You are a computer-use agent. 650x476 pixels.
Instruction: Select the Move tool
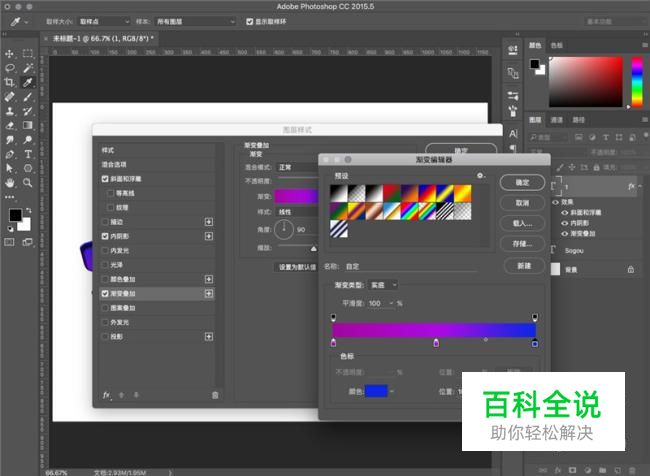tap(10, 53)
